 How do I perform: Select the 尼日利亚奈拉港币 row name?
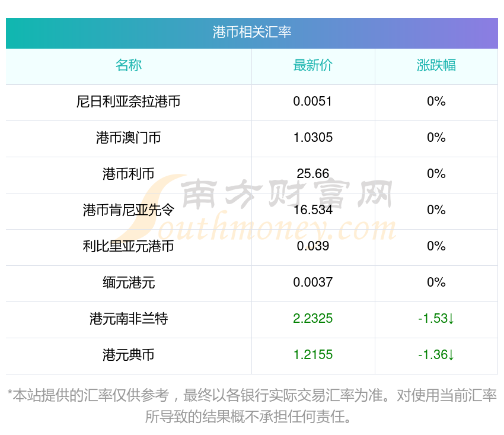click(129, 101)
